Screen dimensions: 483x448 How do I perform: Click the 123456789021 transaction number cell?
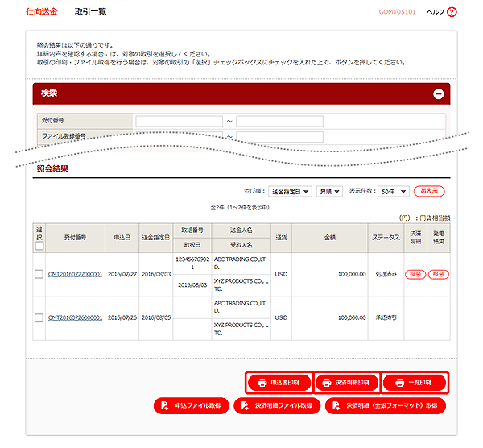[x=192, y=263]
